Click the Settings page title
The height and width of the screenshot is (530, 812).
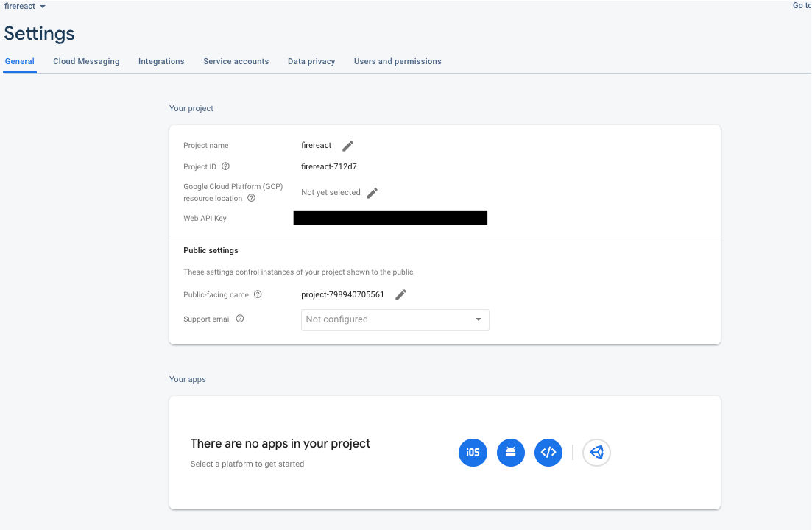tap(39, 34)
